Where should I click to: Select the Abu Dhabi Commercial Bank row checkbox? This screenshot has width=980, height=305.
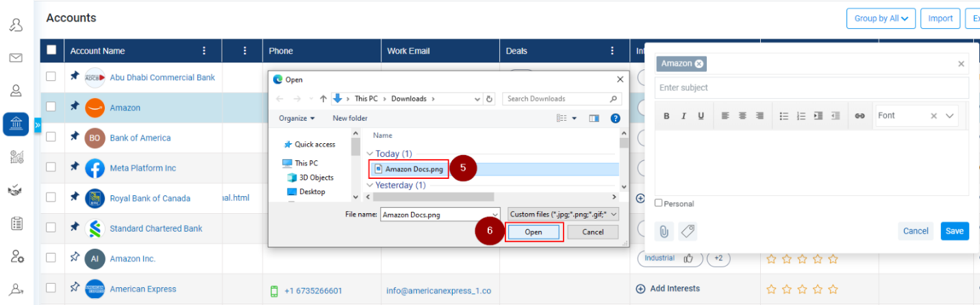[51, 77]
